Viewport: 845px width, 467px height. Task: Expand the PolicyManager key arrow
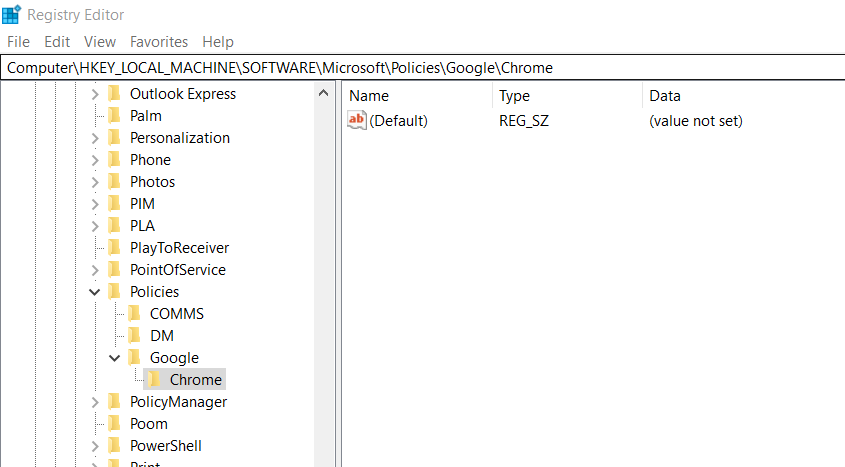coord(95,402)
